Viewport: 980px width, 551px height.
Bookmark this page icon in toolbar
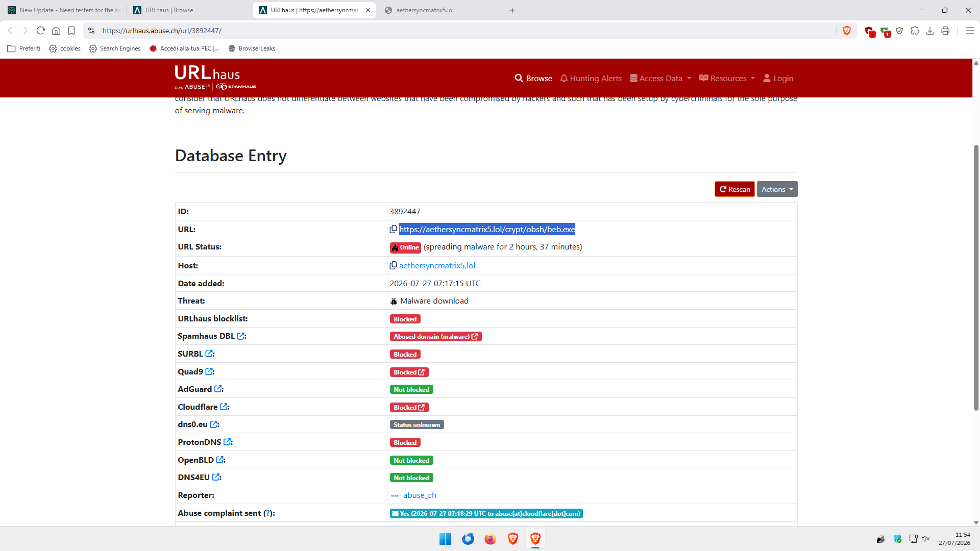coord(71,31)
